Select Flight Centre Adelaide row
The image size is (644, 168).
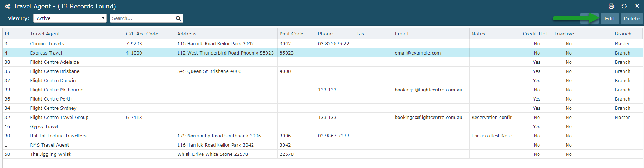click(322, 62)
